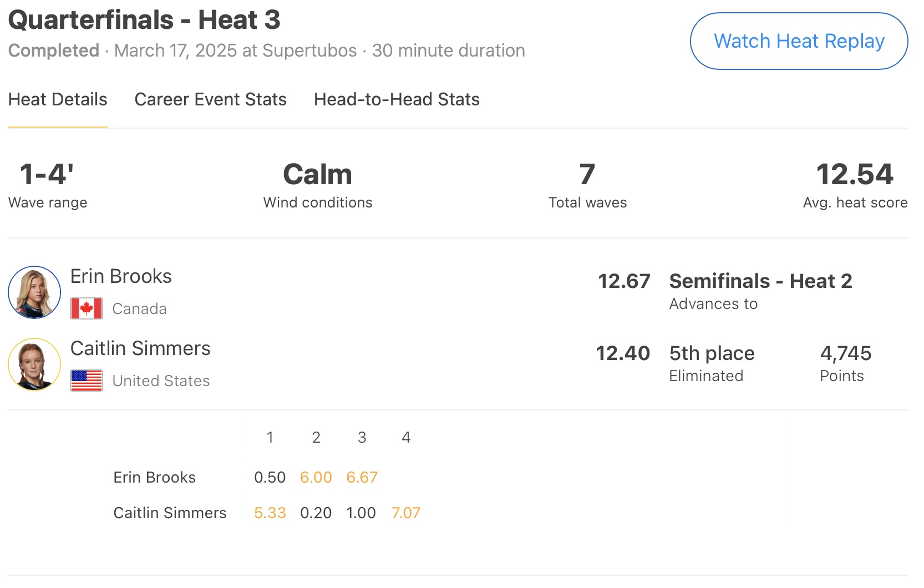Click Erin Brooks' 6.00 wave score

pos(316,478)
